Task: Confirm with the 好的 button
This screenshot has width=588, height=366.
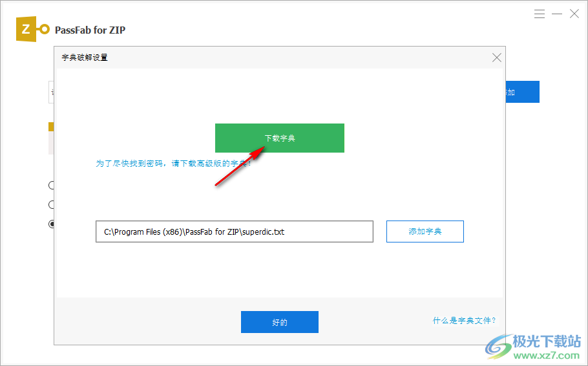Action: (x=279, y=321)
